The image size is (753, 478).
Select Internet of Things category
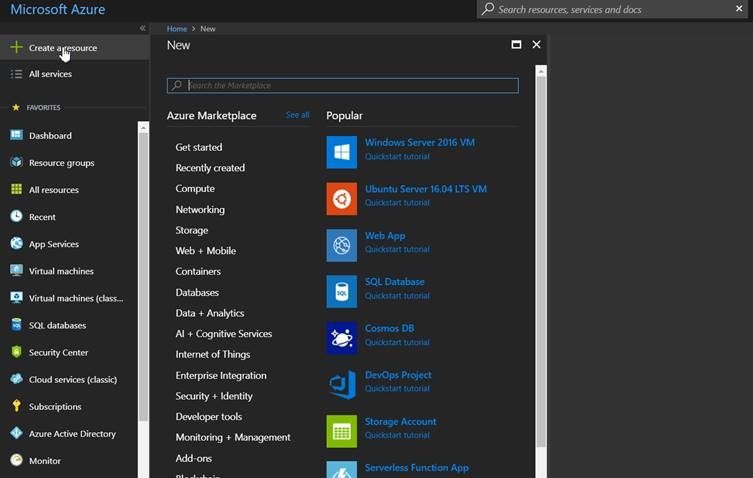[213, 354]
